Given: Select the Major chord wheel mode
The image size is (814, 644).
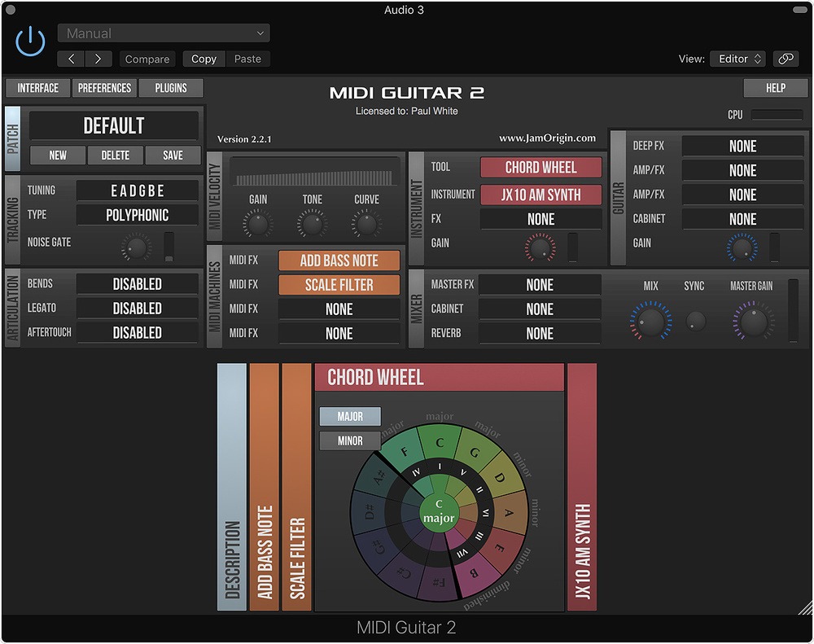Looking at the screenshot, I should (x=350, y=417).
